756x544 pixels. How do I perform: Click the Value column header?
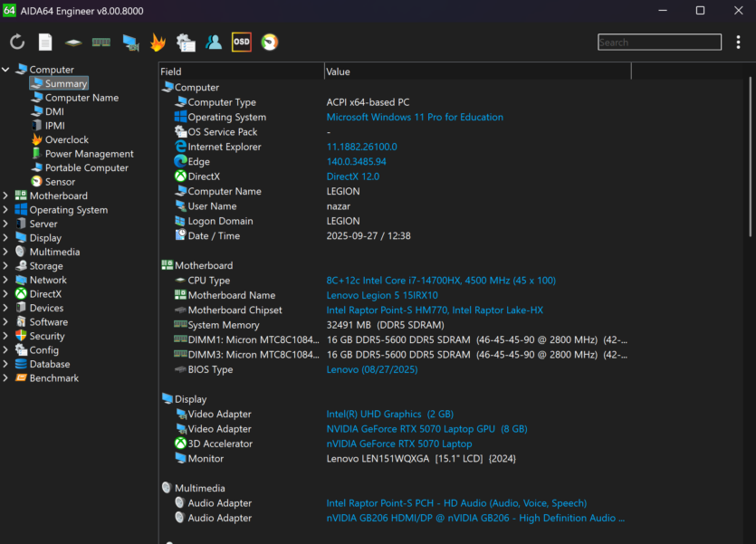tap(478, 72)
